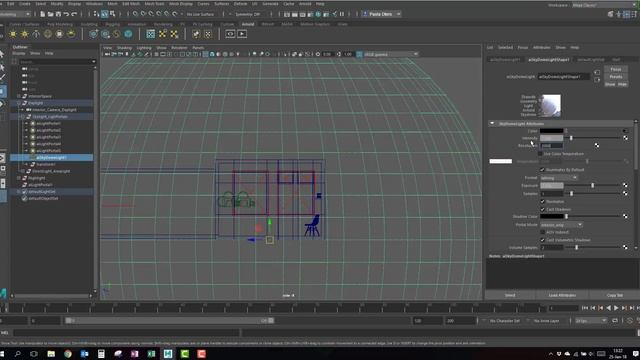
Task: Click the Save Scene icon
Action: [x=58, y=14]
